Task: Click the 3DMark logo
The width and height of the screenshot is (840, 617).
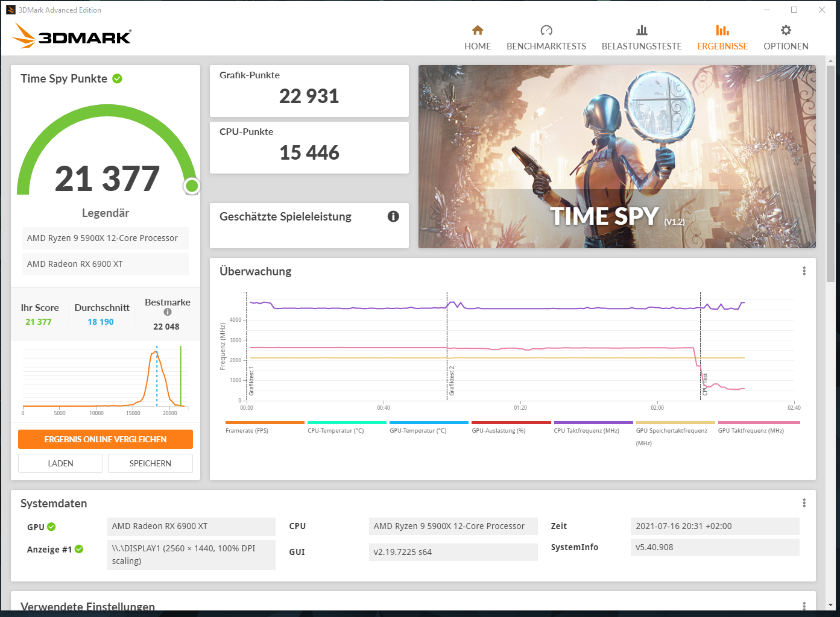Action: (72, 36)
